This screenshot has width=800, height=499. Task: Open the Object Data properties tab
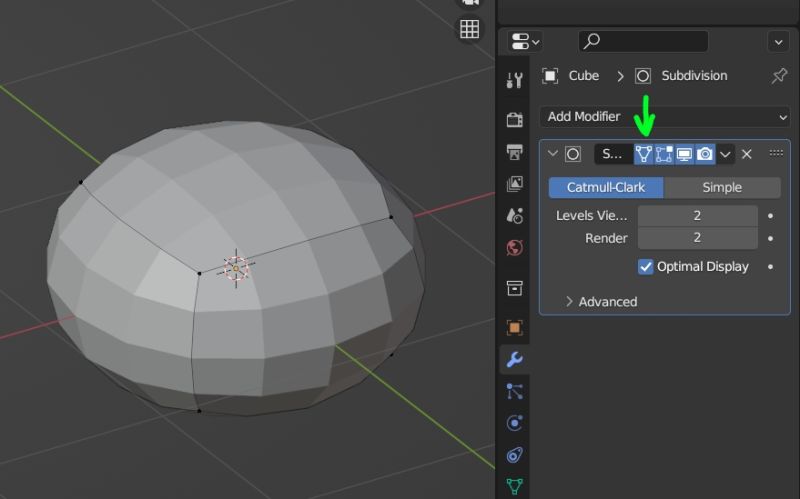pyautogui.click(x=514, y=485)
